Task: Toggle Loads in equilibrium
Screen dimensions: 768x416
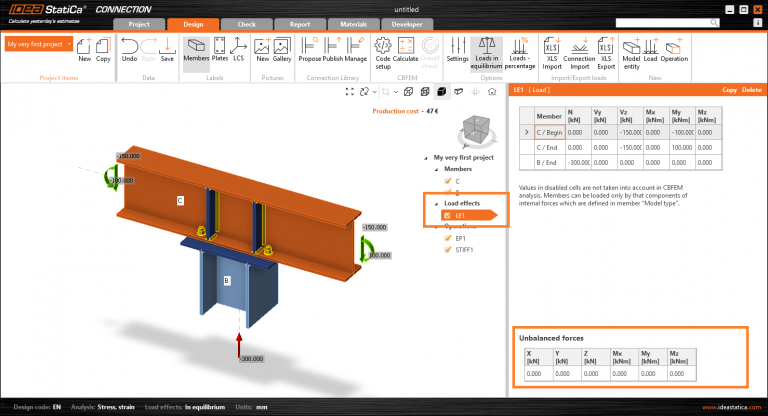Action: click(486, 53)
